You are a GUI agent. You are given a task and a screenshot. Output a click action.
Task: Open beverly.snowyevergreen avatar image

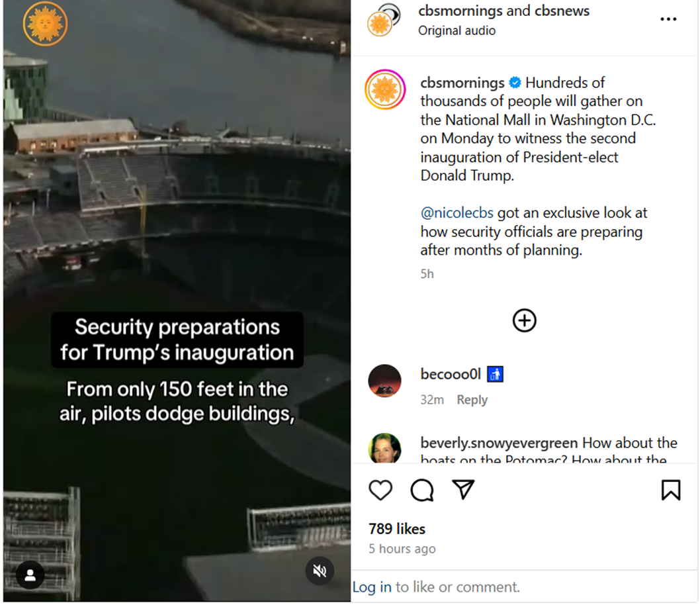click(384, 448)
